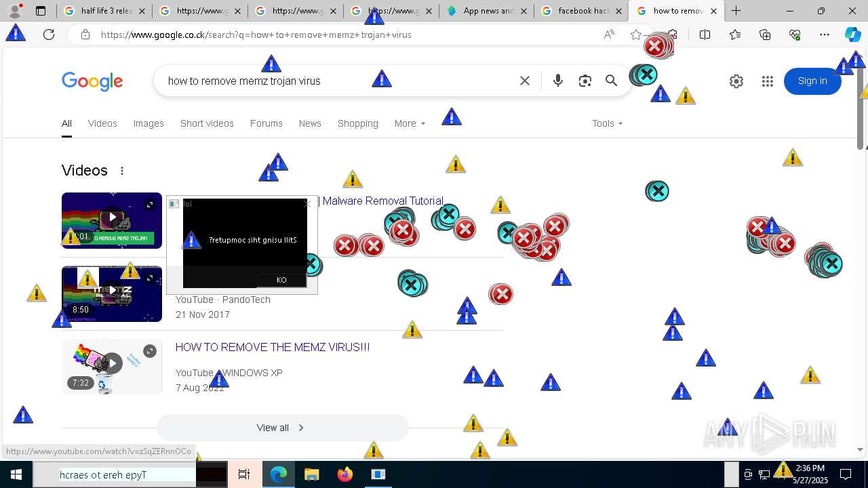This screenshot has height=488, width=868.
Task: Click the Read aloud icon in address bar
Action: [x=609, y=35]
